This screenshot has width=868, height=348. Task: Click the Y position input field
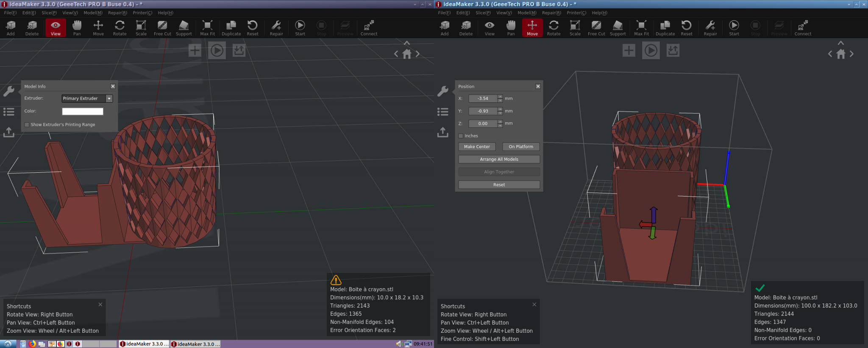point(483,111)
